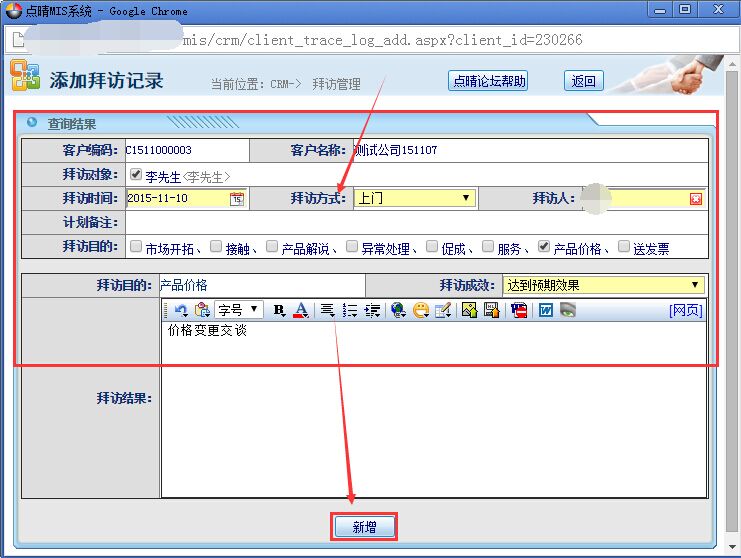Screen dimensions: 741x558
Task: Enable the 送发票 checkbox
Action: pos(624,246)
